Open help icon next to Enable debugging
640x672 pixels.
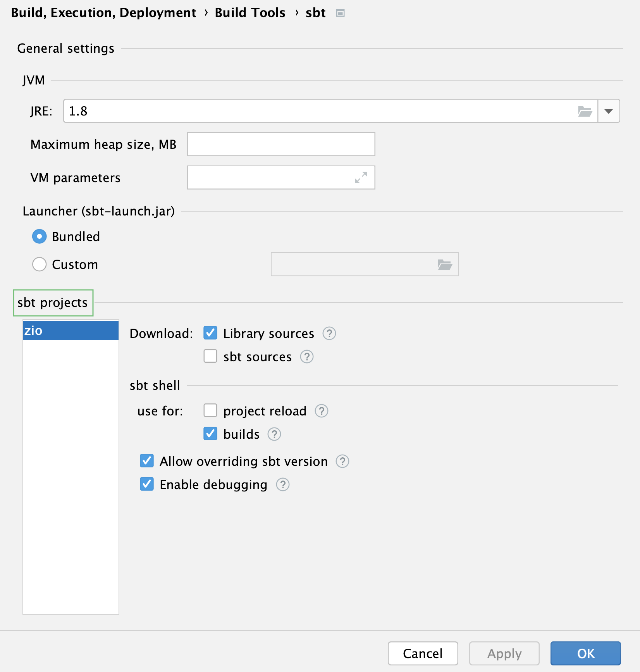282,484
